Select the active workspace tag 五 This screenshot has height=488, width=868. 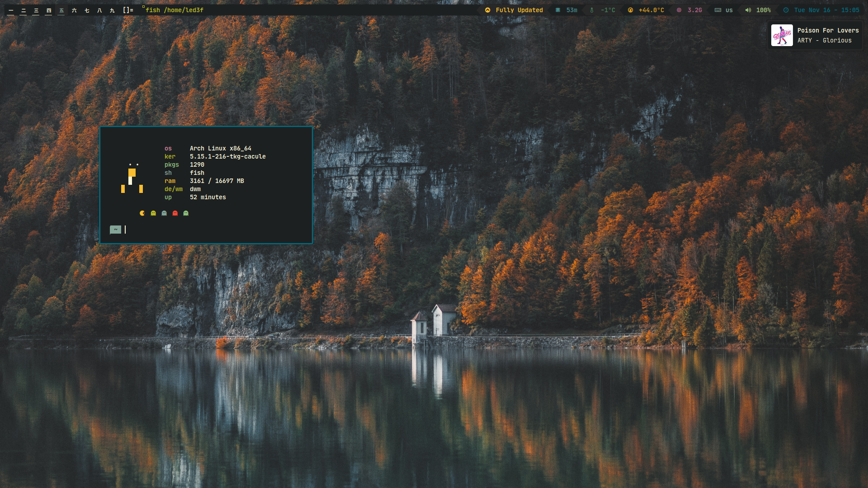click(61, 10)
